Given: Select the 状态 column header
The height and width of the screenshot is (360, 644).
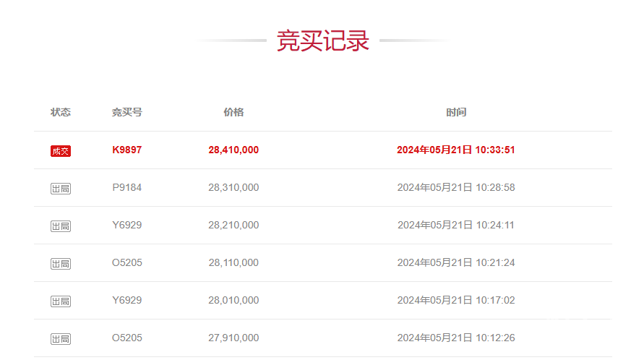Looking at the screenshot, I should coord(61,112).
